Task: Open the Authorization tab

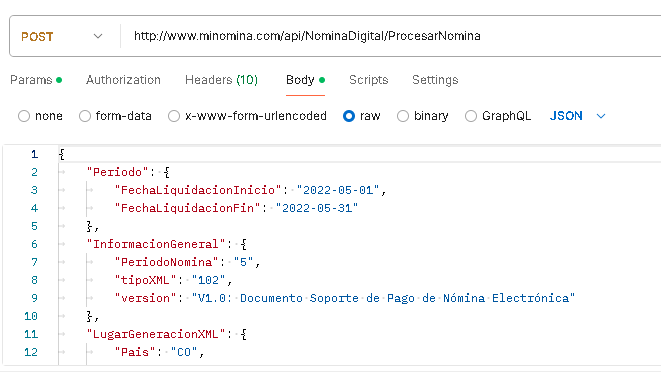Action: tap(123, 80)
